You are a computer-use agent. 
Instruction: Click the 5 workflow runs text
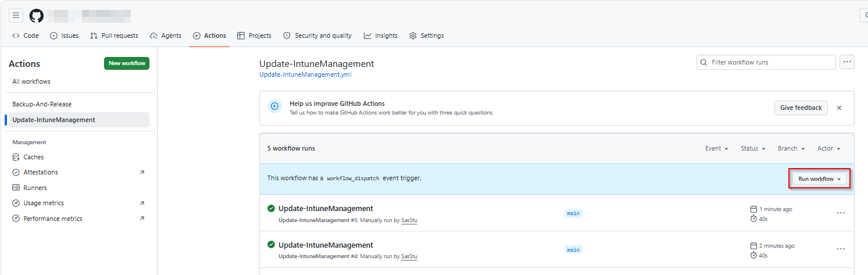(291, 148)
